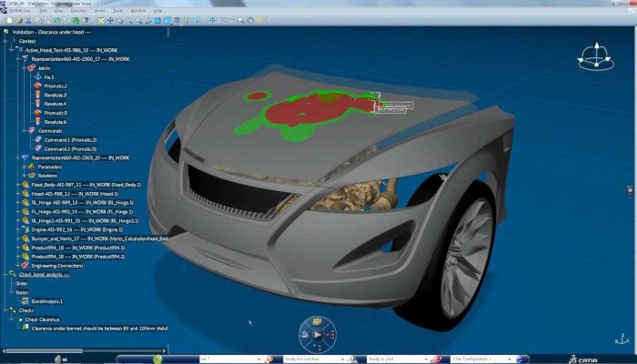Screen dimensions: 637x364
Task: Click the yellow star toolbar icon
Action: tap(259, 20)
